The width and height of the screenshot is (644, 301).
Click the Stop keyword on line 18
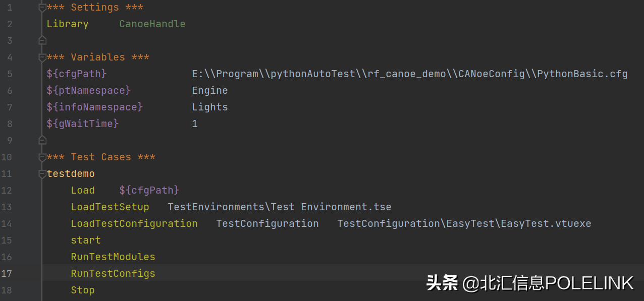tap(83, 290)
